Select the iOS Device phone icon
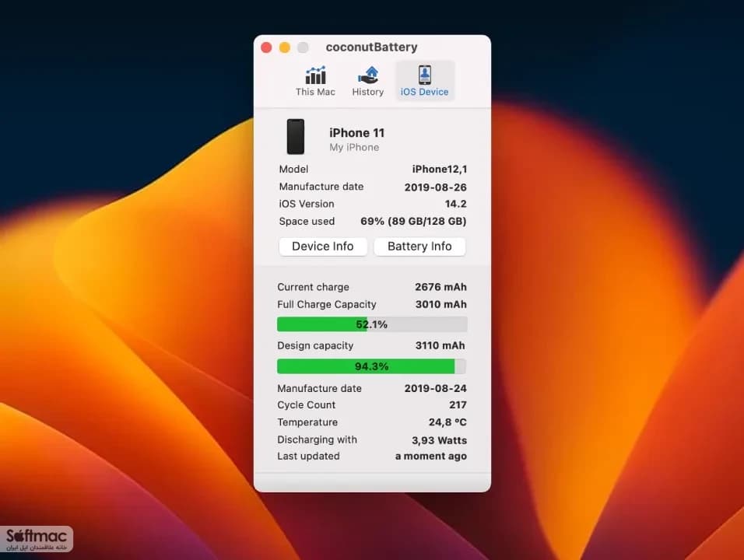 425,75
